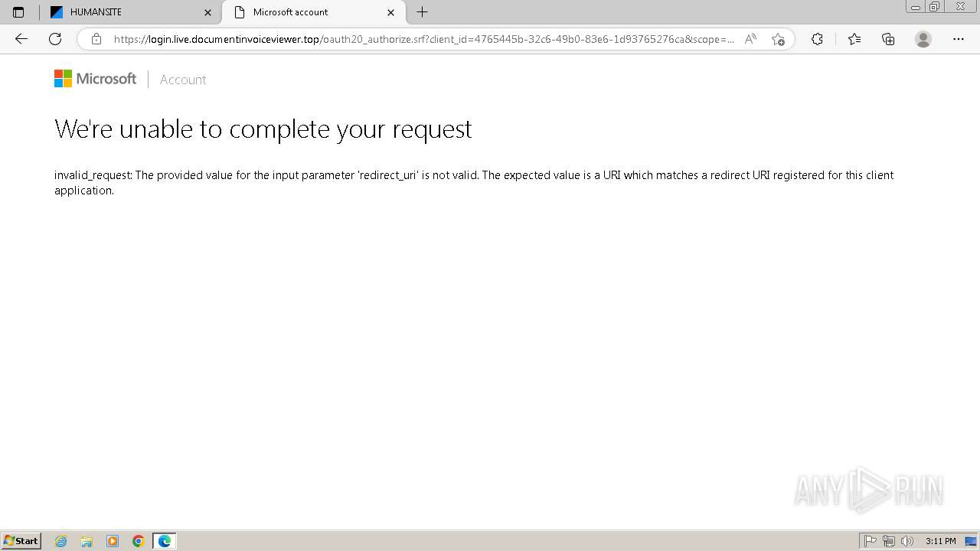Image resolution: width=980 pixels, height=551 pixels.
Task: Close the Microsoft account tab
Action: tap(390, 12)
